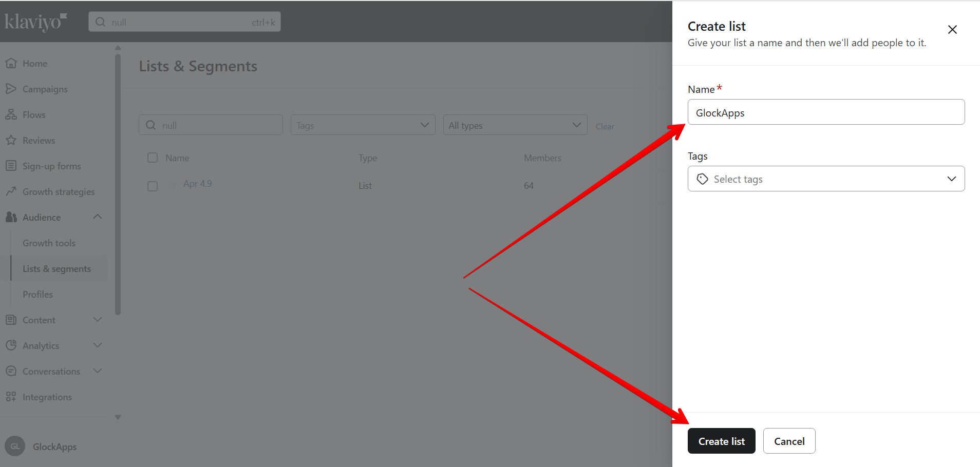
Task: Click the Cancel button
Action: (789, 441)
